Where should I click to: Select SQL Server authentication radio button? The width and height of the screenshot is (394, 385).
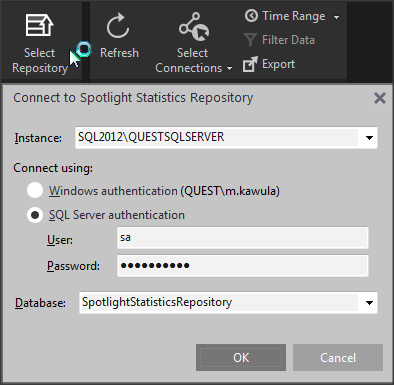[35, 215]
